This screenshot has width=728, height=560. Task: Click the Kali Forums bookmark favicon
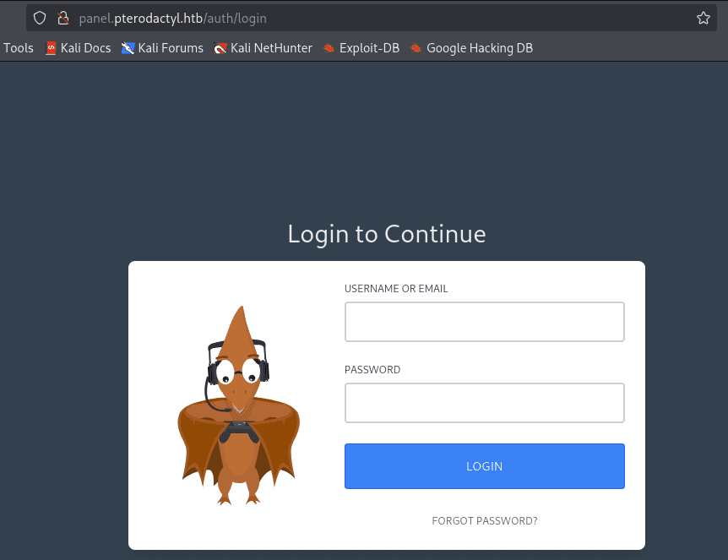pos(128,48)
